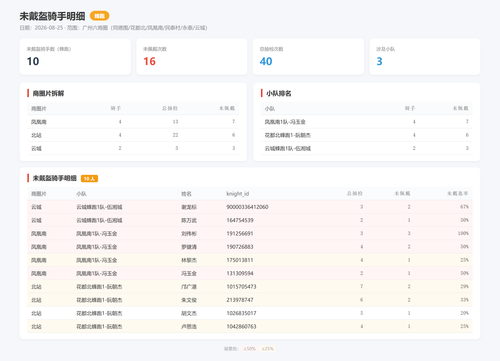Click knight ID 131309594
Viewport: 500px width, 361px height.
(x=240, y=273)
